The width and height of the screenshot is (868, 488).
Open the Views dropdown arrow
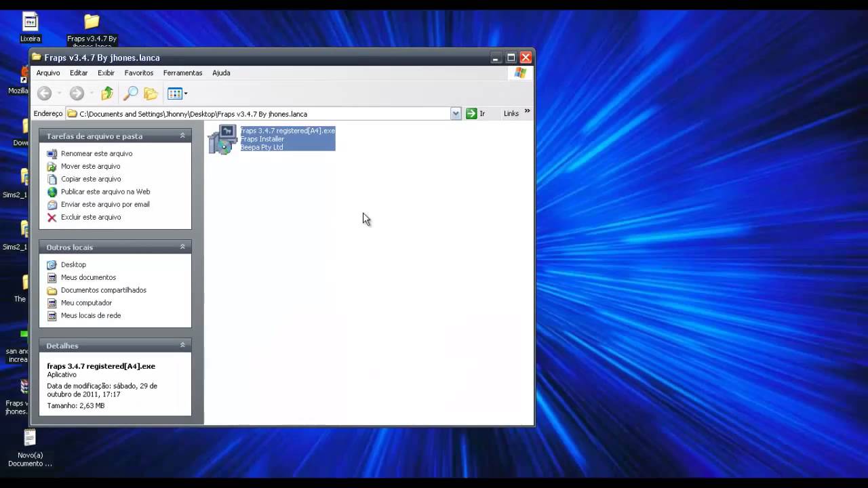tap(186, 94)
